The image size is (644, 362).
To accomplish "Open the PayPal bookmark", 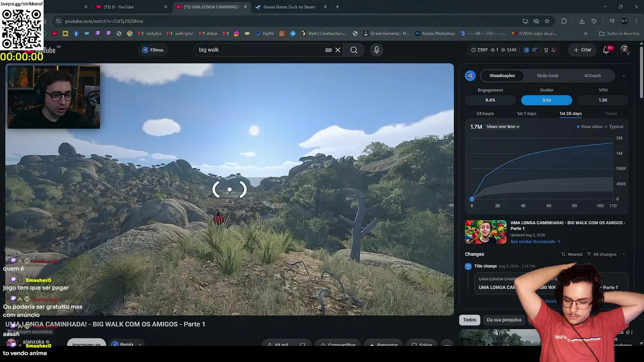I will [265, 34].
